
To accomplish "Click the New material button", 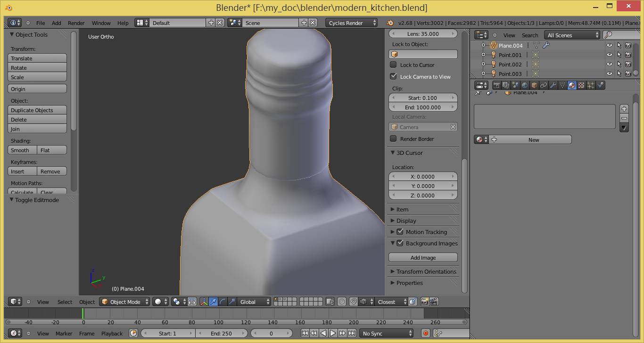I will (530, 139).
